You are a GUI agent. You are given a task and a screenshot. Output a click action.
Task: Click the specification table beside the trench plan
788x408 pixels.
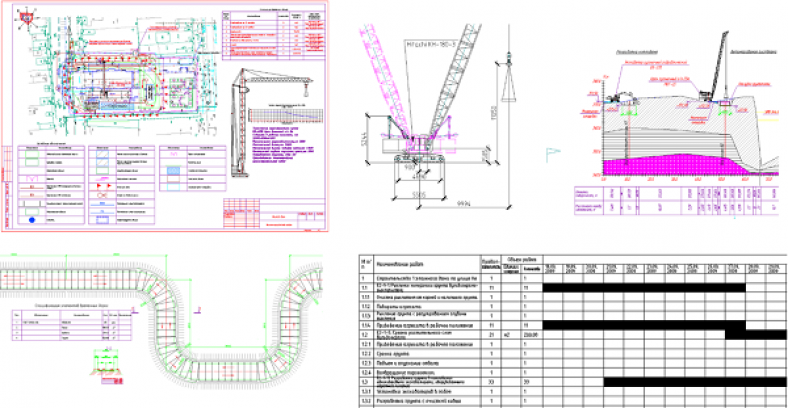(x=72, y=324)
